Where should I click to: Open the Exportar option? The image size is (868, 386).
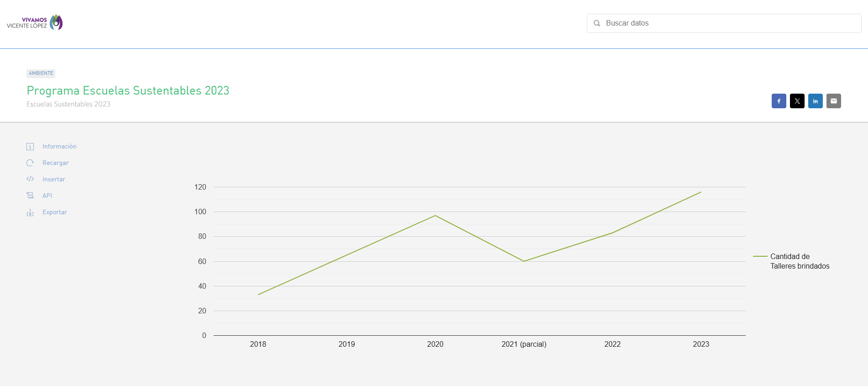pos(55,212)
